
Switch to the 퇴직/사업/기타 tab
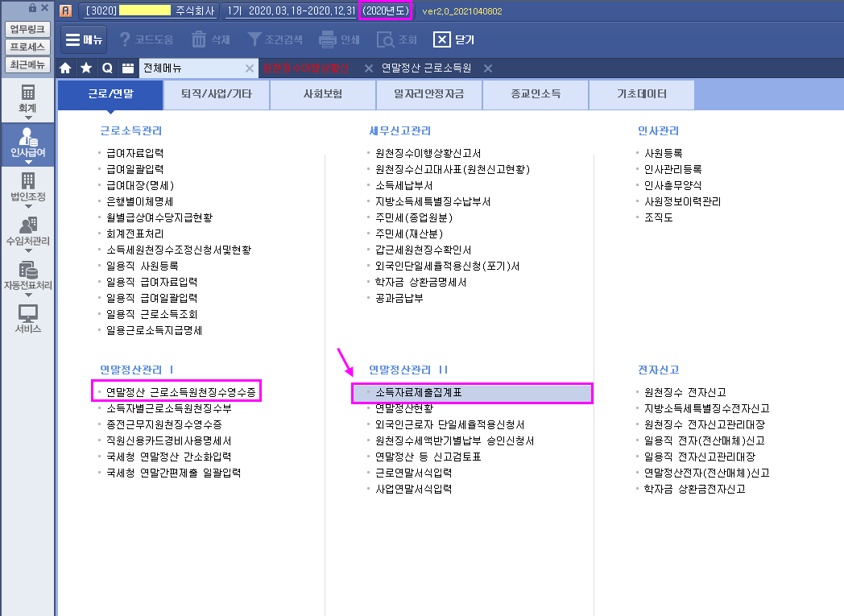217,94
